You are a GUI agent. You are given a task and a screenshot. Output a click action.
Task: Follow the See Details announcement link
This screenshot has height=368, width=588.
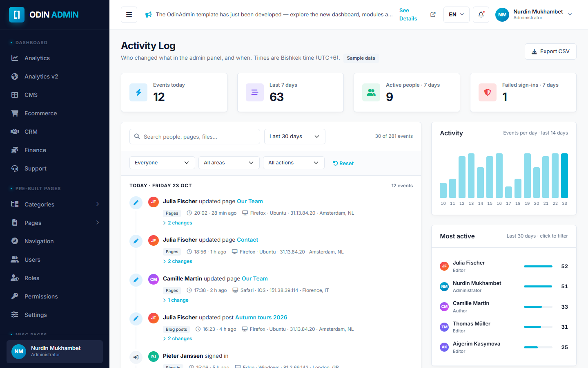[408, 15]
